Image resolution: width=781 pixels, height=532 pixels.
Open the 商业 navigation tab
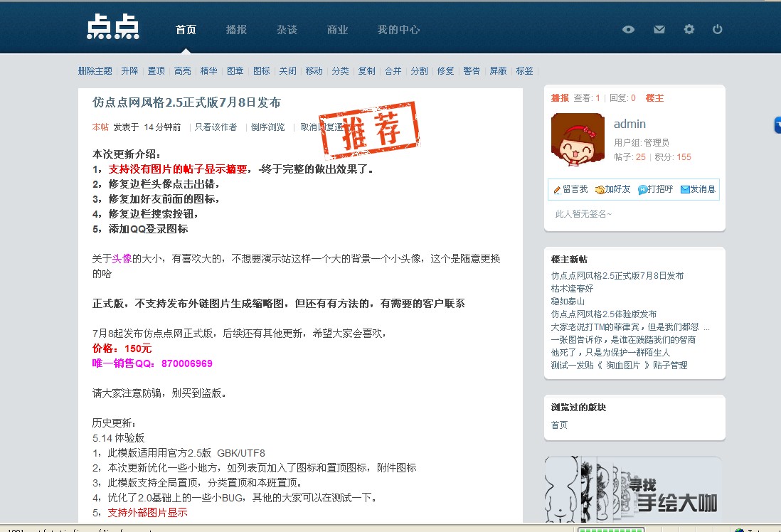point(337,30)
